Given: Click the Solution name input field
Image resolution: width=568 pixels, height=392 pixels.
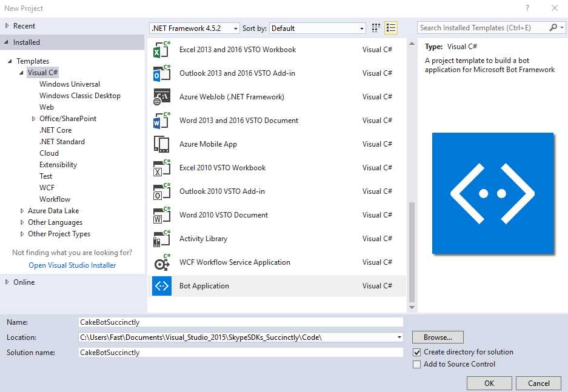Looking at the screenshot, I should pyautogui.click(x=241, y=353).
